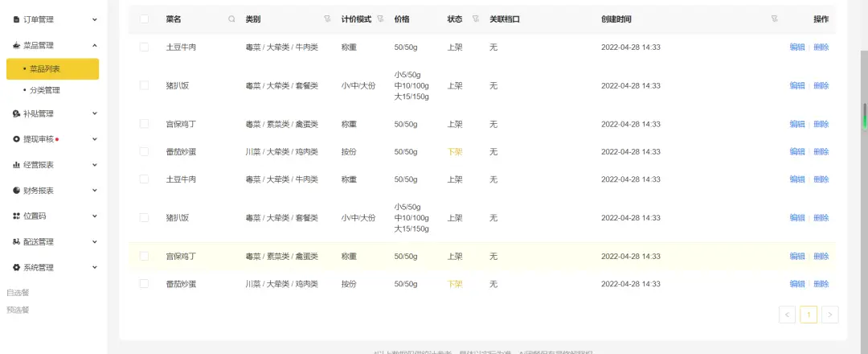Click the 位置码 grid icon
Image resolution: width=868 pixels, height=354 pixels.
(x=16, y=216)
